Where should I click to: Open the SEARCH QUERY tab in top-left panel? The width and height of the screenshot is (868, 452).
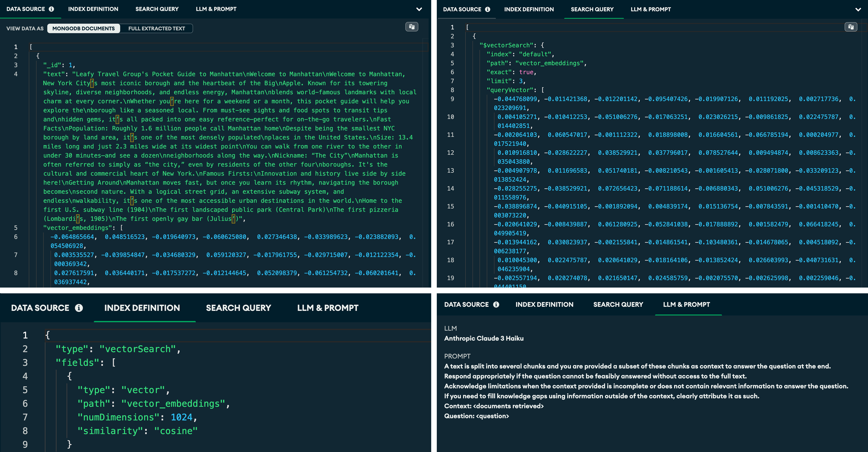[x=157, y=9]
